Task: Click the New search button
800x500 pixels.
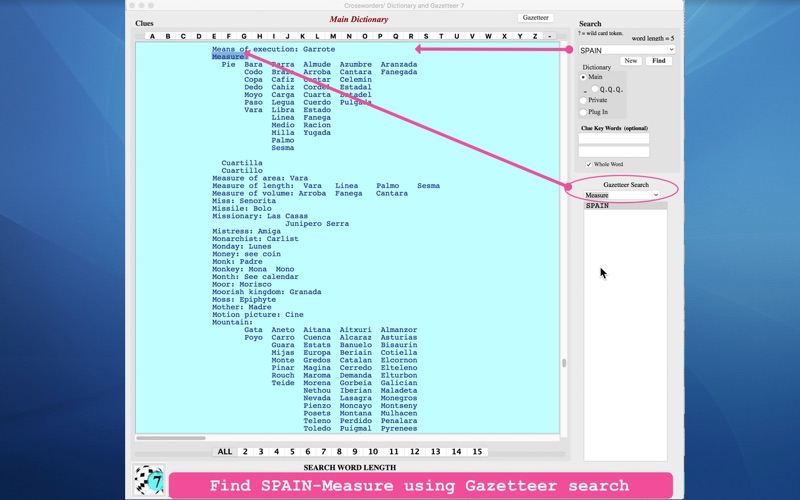Action: (631, 61)
